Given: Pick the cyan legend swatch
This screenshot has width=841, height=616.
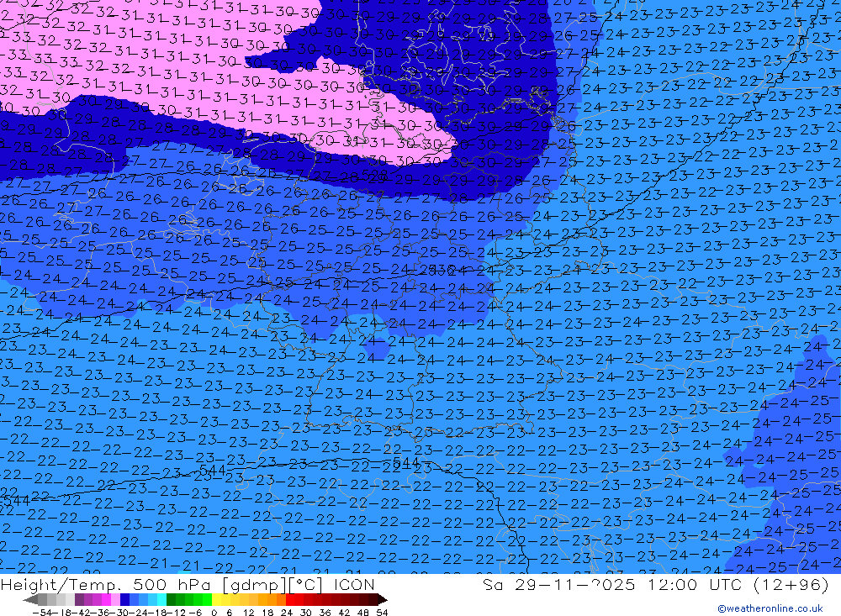Looking at the screenshot, I should (x=161, y=599).
